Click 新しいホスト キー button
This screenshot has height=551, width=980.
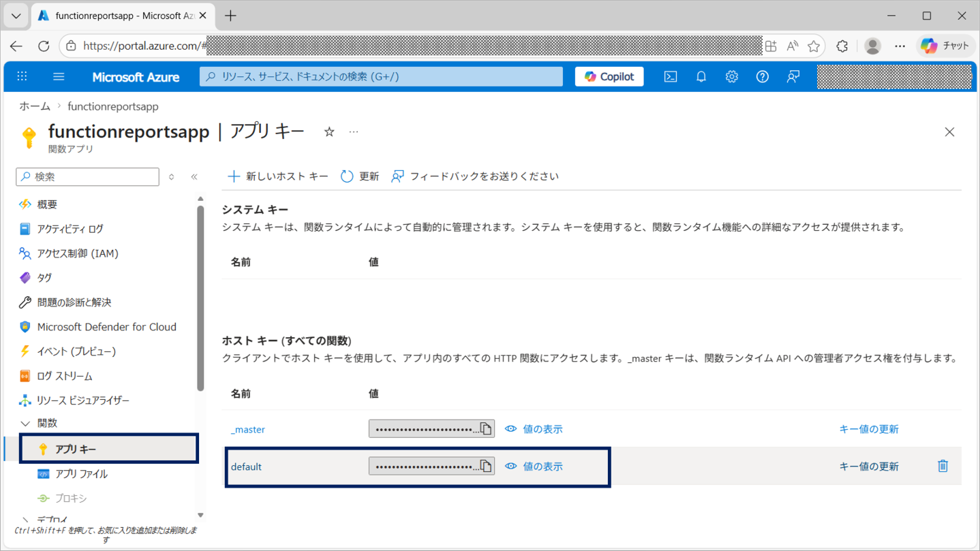[x=278, y=176]
